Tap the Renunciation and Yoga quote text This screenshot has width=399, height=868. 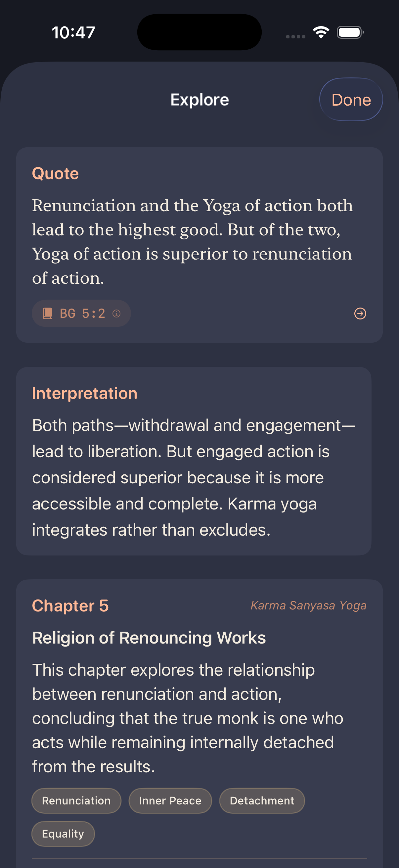point(192,241)
